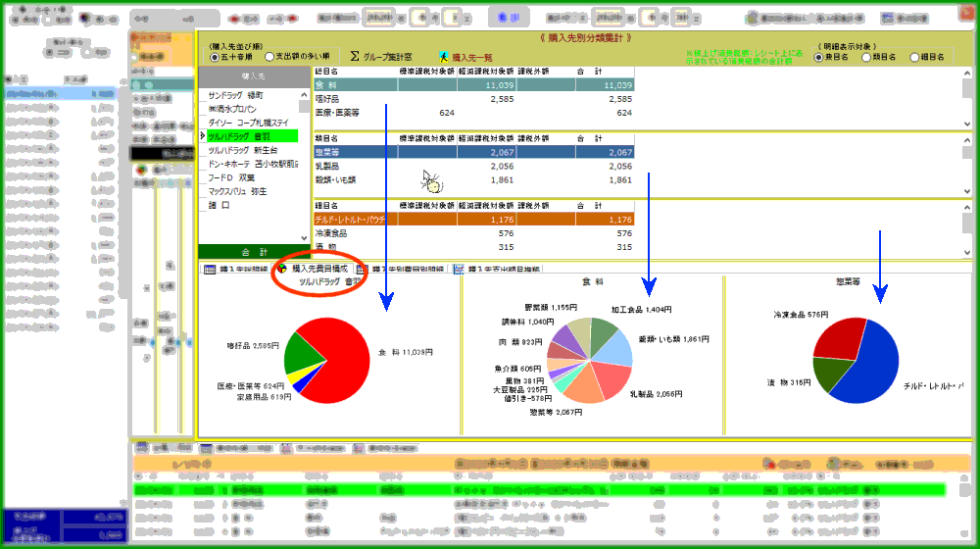Click the 加工食品 1,404円 pie label
This screenshot has width=980, height=549.
click(641, 310)
